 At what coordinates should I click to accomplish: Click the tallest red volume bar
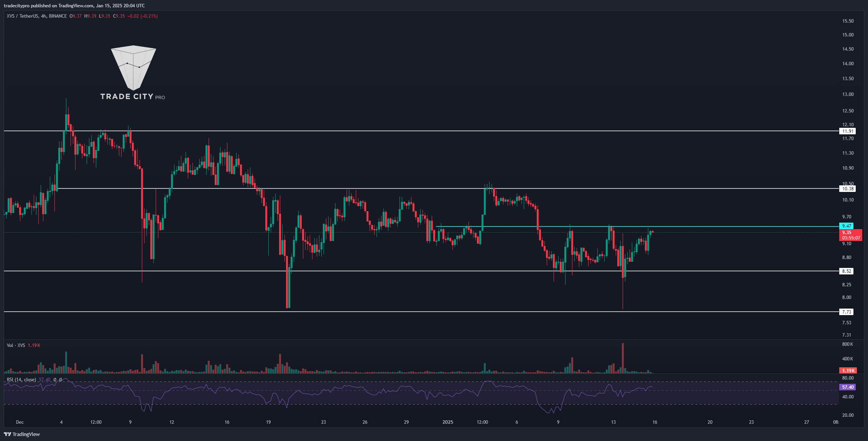pos(623,358)
